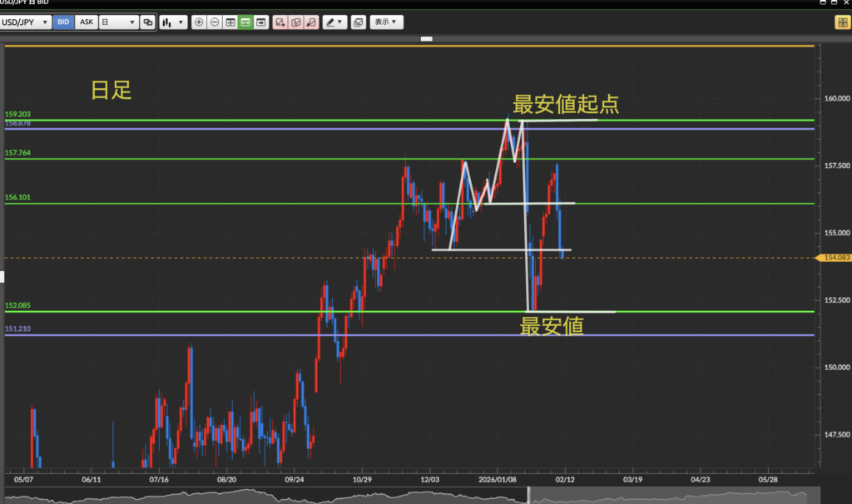Open the pencil drawing tools menu
The width and height of the screenshot is (852, 504).
coord(334,22)
